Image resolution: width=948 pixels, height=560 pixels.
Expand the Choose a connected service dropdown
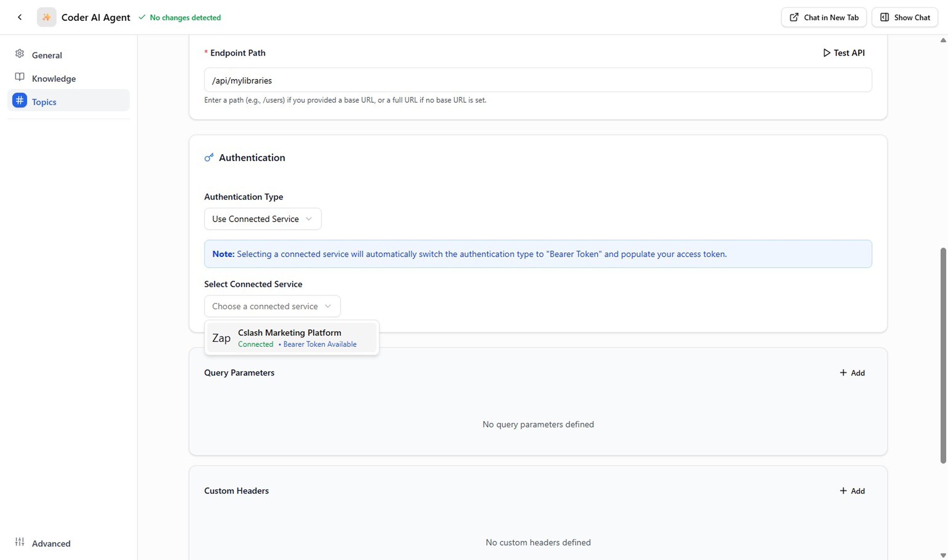(x=272, y=306)
